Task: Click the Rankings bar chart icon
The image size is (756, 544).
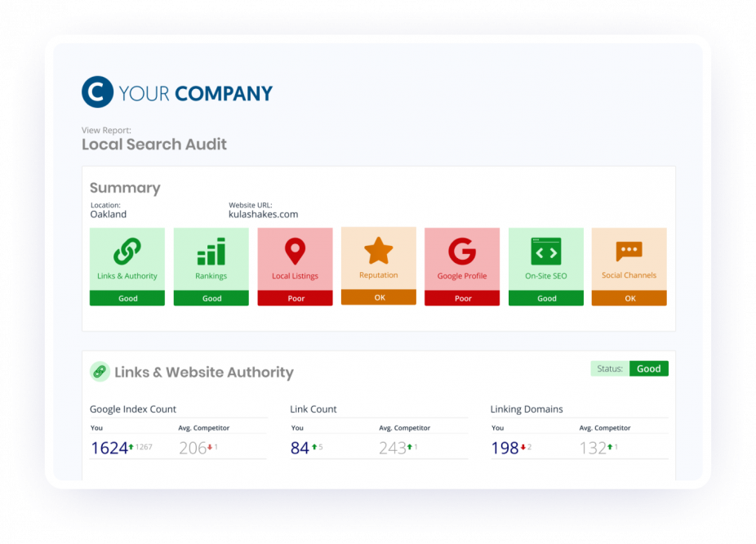Action: pos(211,252)
